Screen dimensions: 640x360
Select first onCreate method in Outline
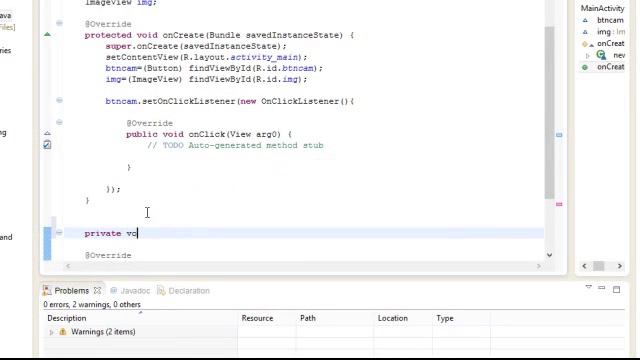[611, 43]
